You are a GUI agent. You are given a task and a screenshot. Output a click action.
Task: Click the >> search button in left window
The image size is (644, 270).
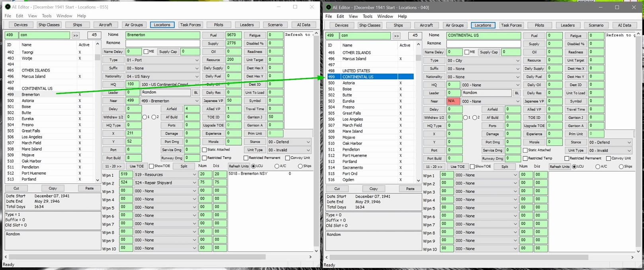click(76, 35)
